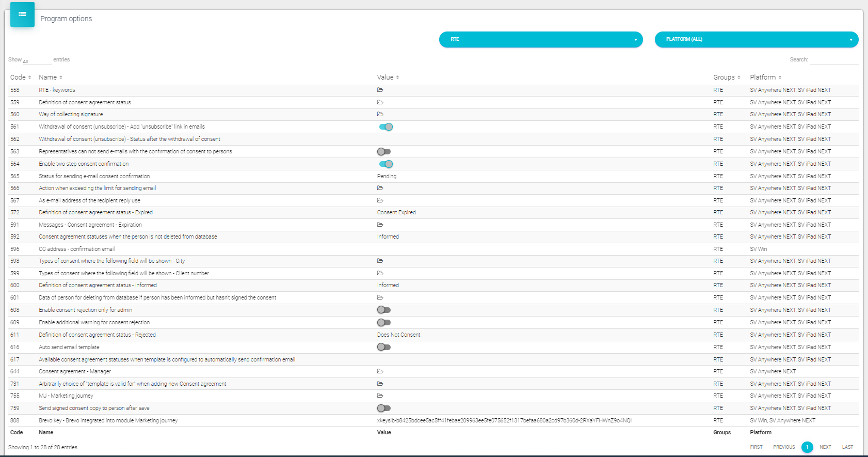Open folder icon for Way of collecting signature
Image resolution: width=868 pixels, height=457 pixels.
click(x=380, y=114)
